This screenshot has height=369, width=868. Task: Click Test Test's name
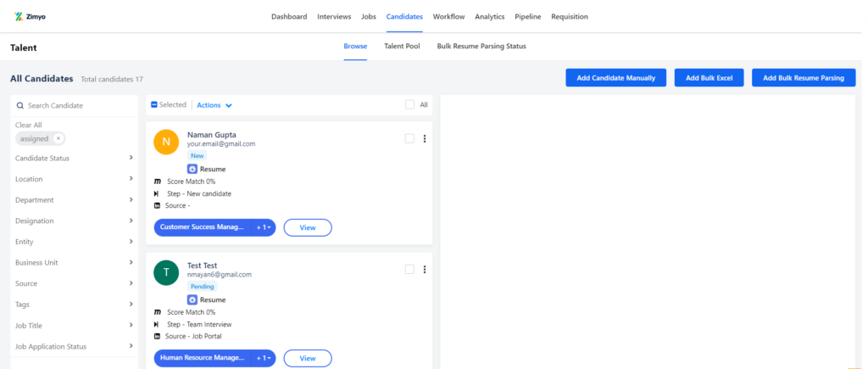(202, 266)
